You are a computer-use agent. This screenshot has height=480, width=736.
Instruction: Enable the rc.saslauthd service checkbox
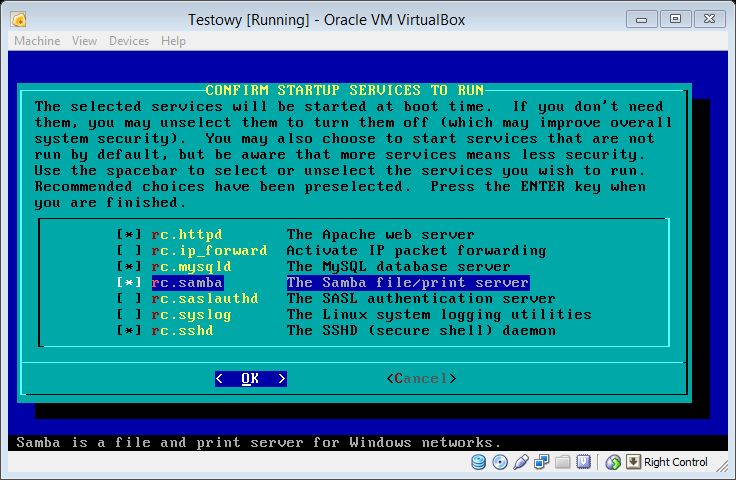(x=129, y=298)
